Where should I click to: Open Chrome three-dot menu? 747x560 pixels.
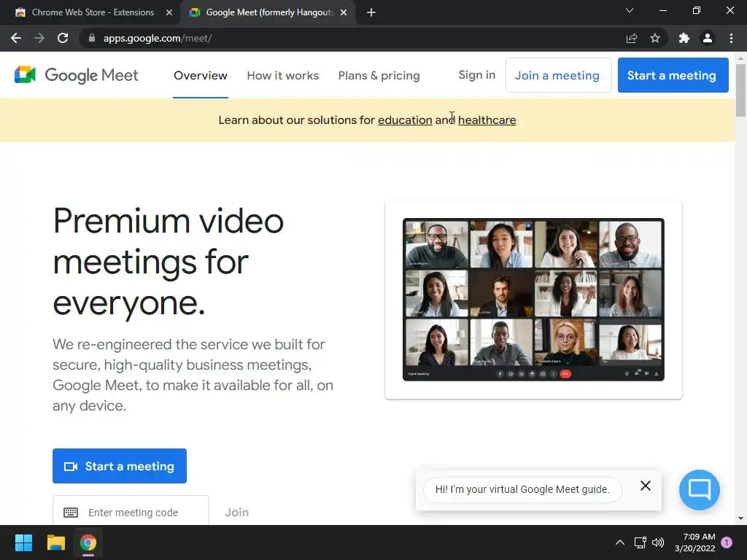[731, 38]
